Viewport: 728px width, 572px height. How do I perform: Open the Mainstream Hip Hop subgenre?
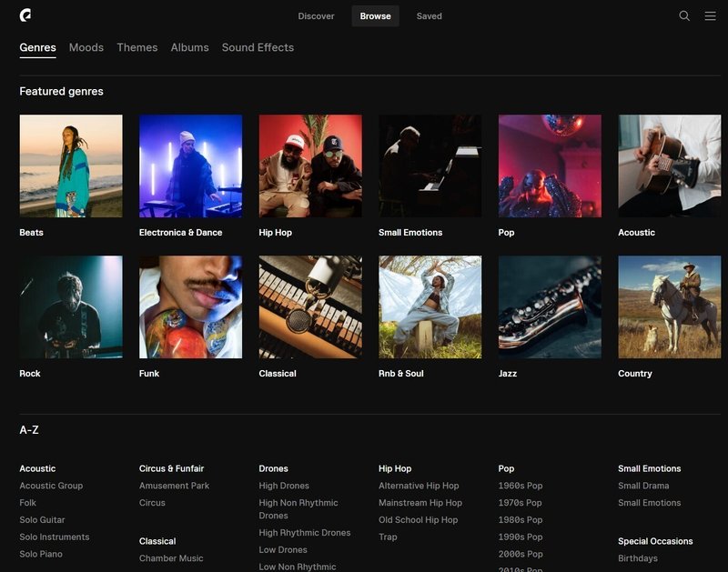tap(420, 503)
